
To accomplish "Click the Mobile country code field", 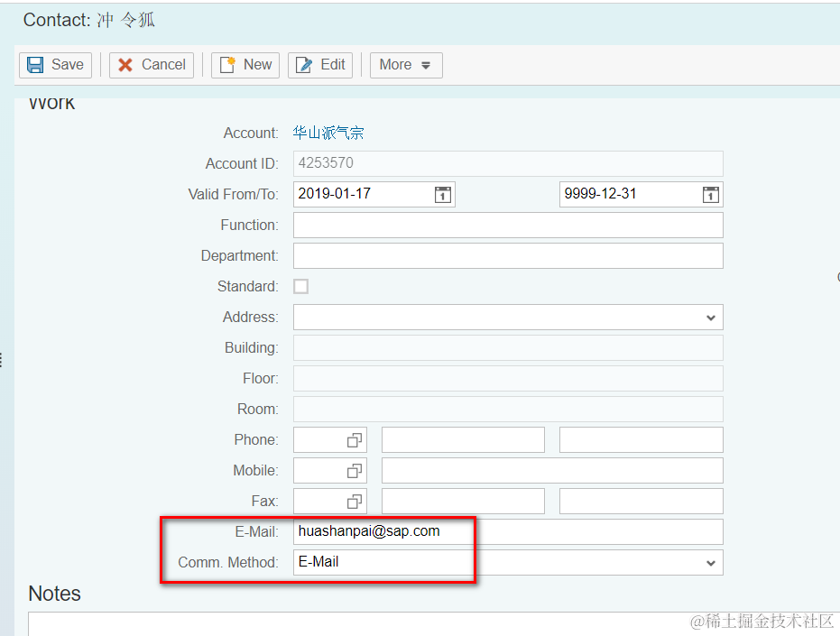I will pyautogui.click(x=330, y=470).
